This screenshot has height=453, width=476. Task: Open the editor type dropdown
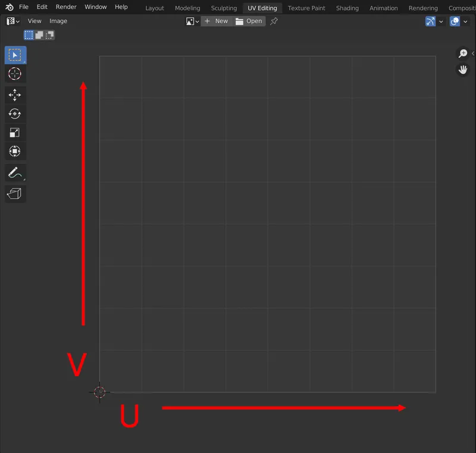[x=11, y=21]
